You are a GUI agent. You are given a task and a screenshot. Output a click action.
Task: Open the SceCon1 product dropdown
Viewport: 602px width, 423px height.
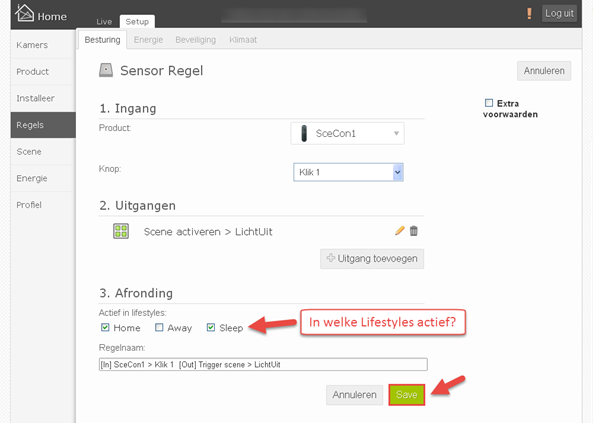[x=347, y=134]
